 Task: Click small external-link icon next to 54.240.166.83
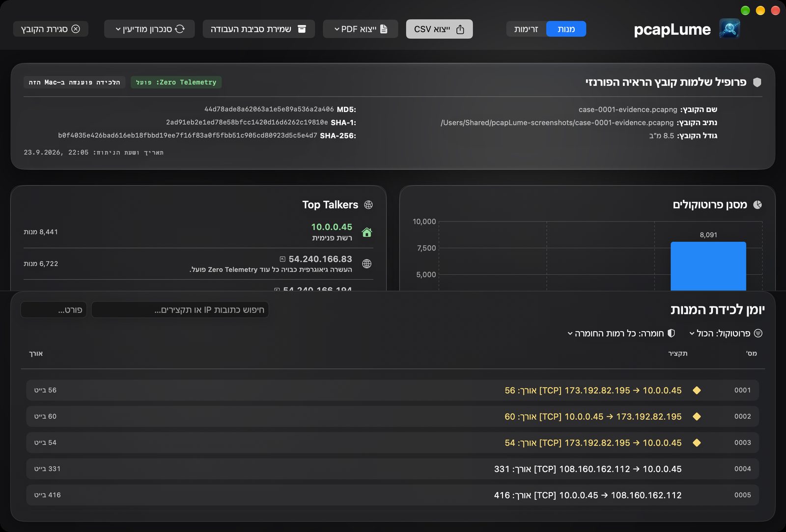pyautogui.click(x=282, y=259)
